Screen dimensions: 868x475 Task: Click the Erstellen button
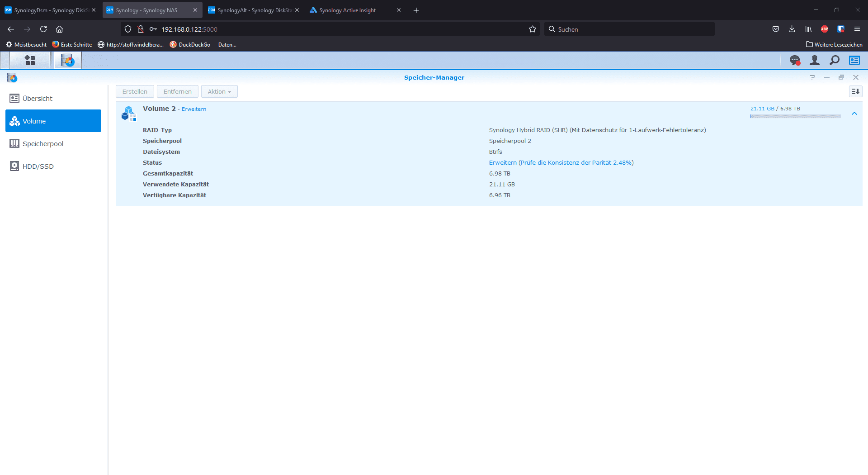(x=135, y=91)
